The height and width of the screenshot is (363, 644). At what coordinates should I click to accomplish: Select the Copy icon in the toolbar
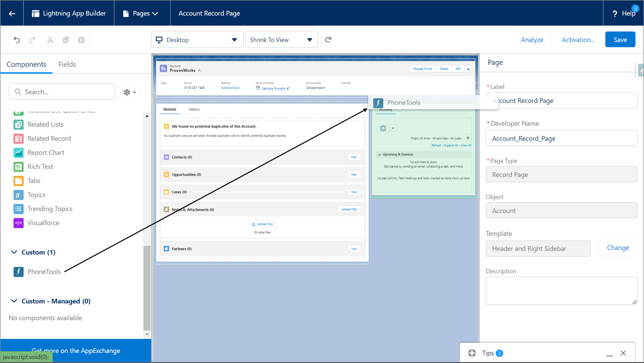click(66, 39)
